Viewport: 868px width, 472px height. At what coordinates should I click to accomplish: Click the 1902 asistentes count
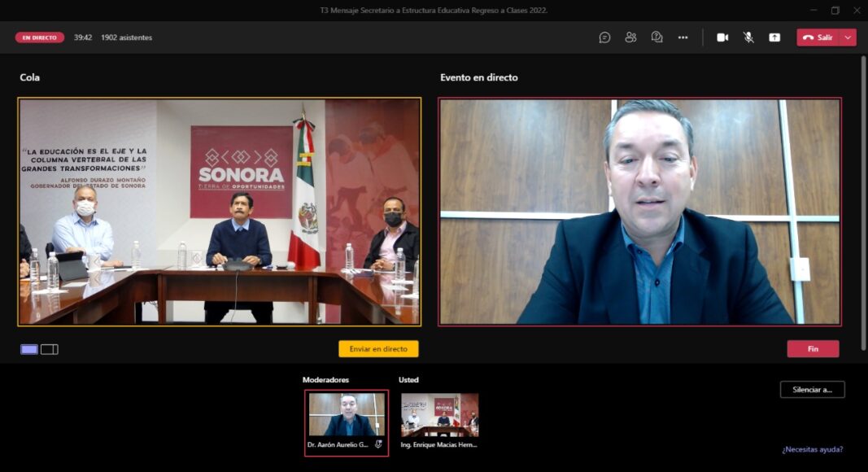click(126, 37)
